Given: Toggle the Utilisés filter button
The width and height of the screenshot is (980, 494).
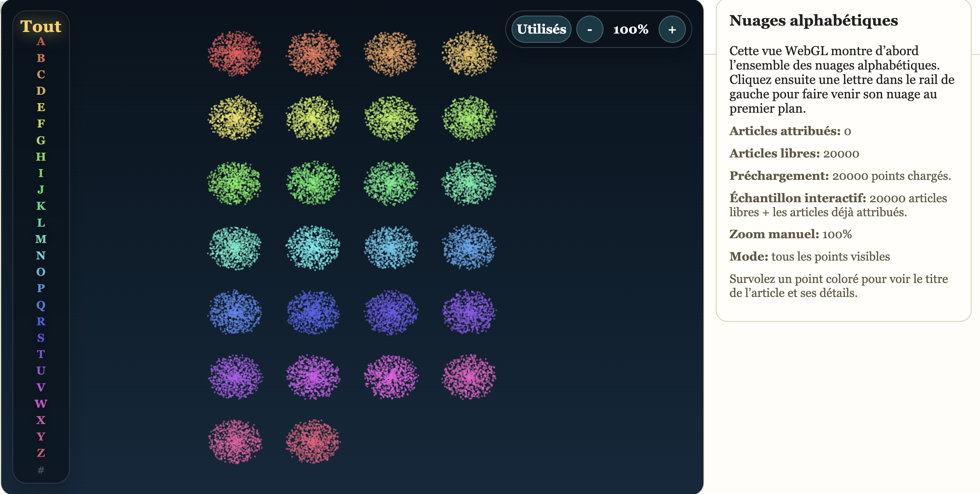Looking at the screenshot, I should coord(541,30).
